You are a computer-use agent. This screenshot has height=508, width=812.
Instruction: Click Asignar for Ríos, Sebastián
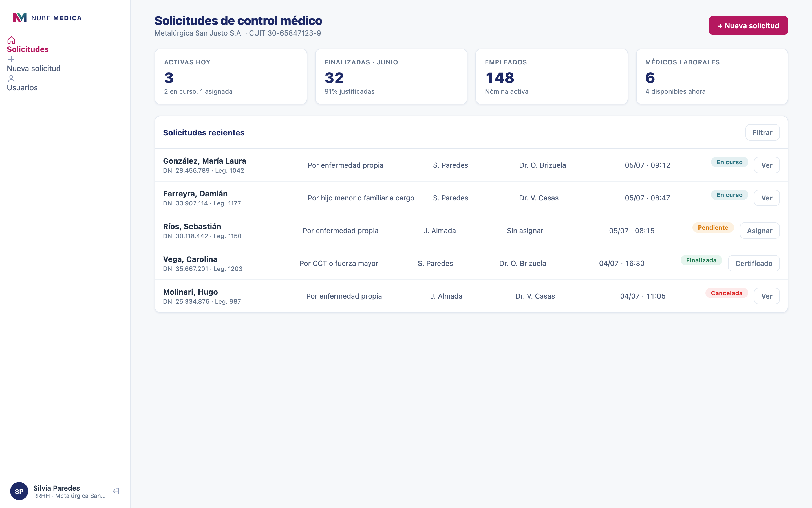759,231
